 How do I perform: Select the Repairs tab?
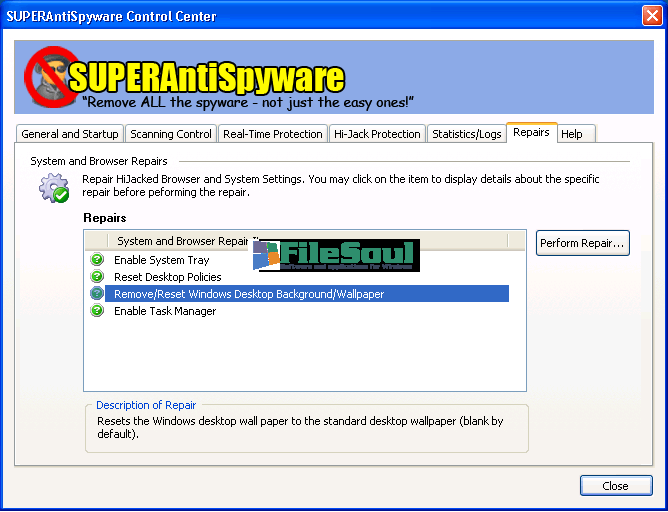tap(531, 132)
